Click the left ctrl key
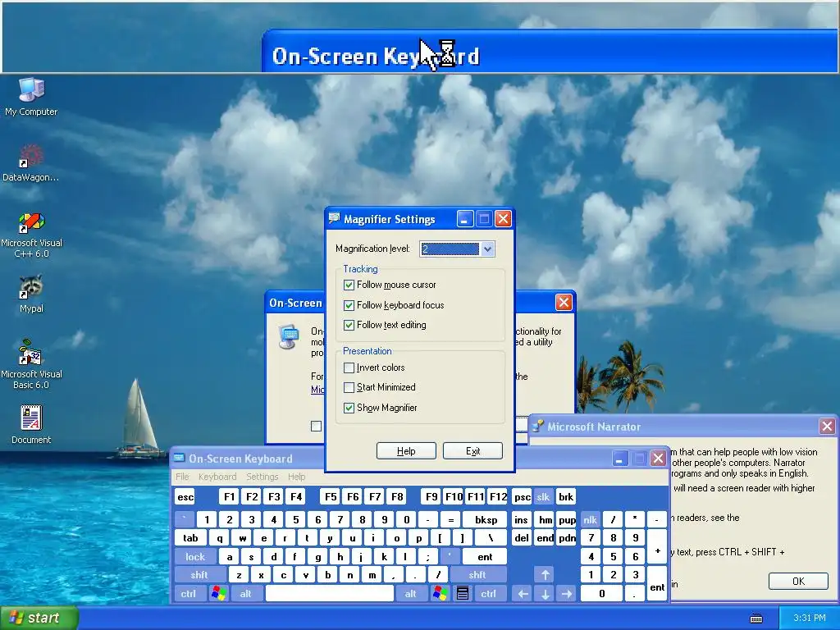 [x=189, y=594]
